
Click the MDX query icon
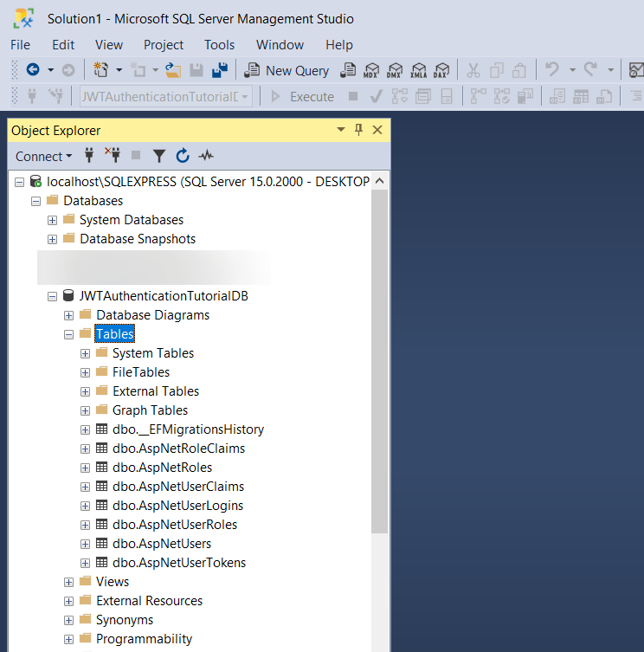[x=370, y=70]
